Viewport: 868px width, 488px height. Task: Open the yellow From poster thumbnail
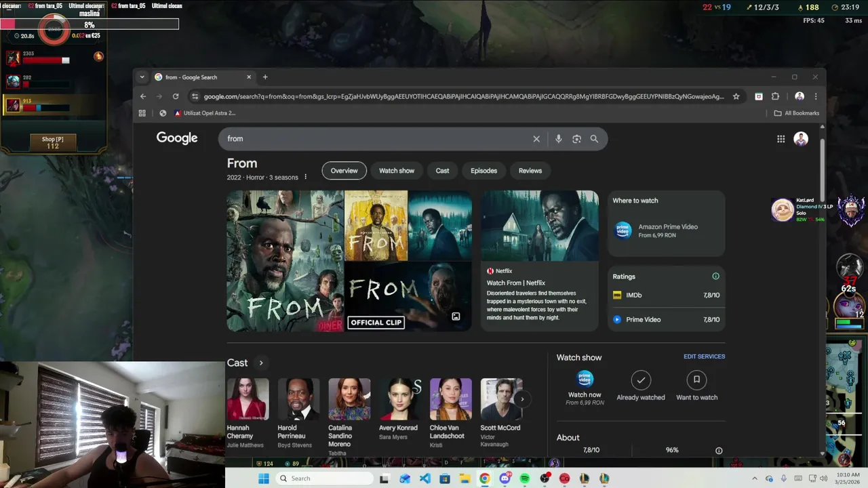[376, 226]
